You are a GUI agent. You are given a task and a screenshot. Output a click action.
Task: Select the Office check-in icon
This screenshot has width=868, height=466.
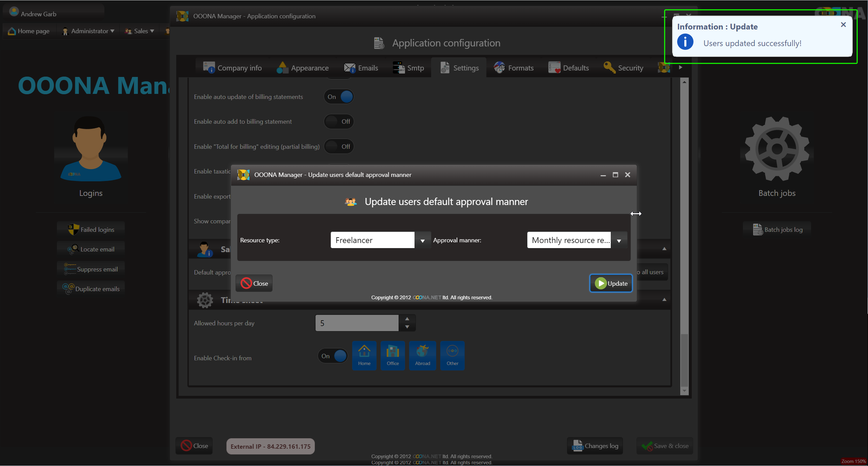[x=392, y=355]
